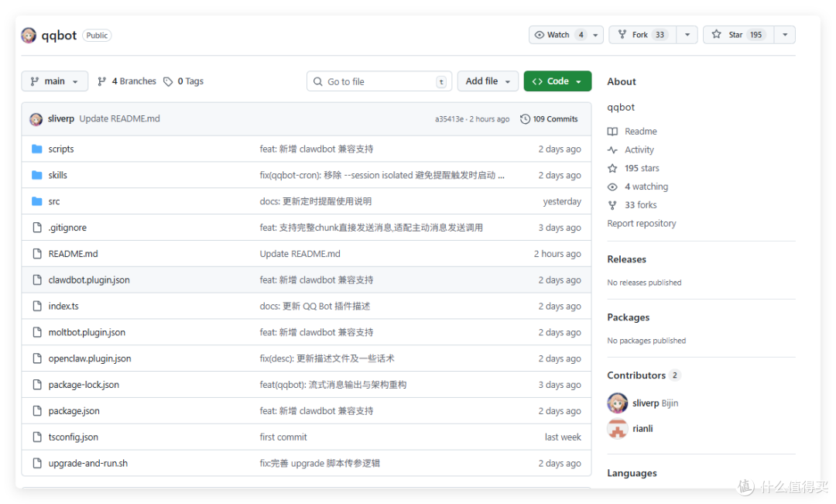
Task: Open the .gitignore file name
Action: (67, 228)
